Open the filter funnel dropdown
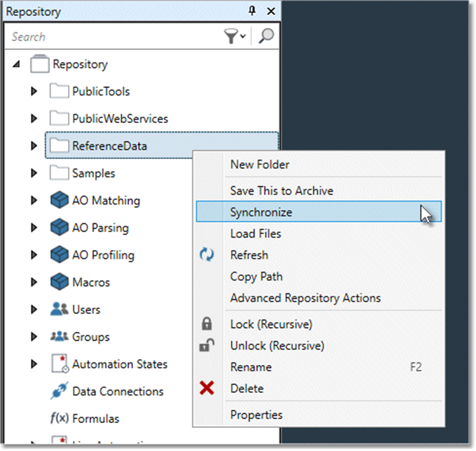476x451 pixels. (235, 37)
